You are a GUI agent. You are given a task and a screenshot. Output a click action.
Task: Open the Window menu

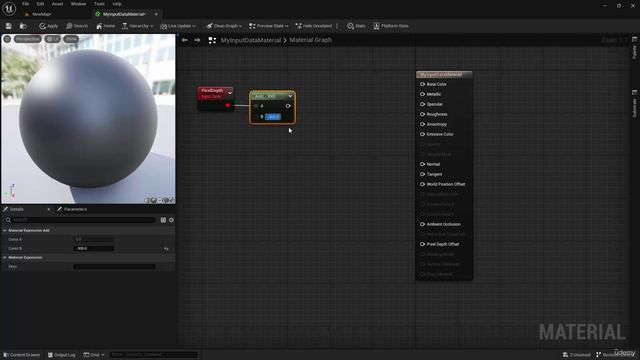click(x=78, y=4)
